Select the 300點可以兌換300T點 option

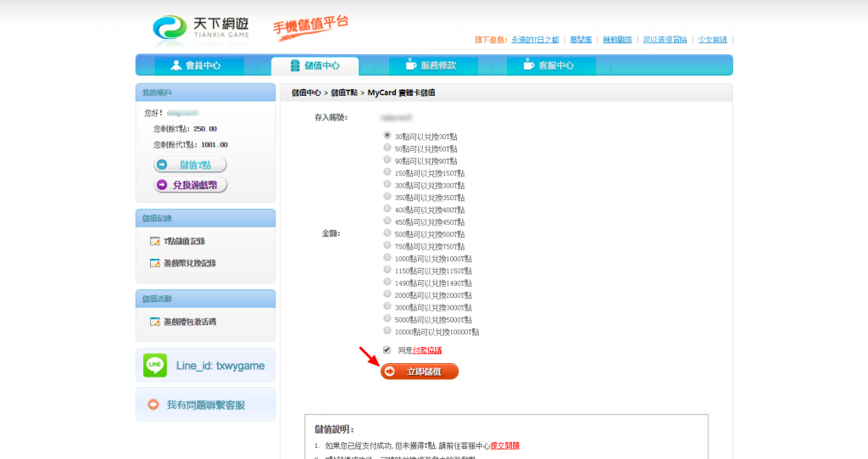pyautogui.click(x=387, y=184)
